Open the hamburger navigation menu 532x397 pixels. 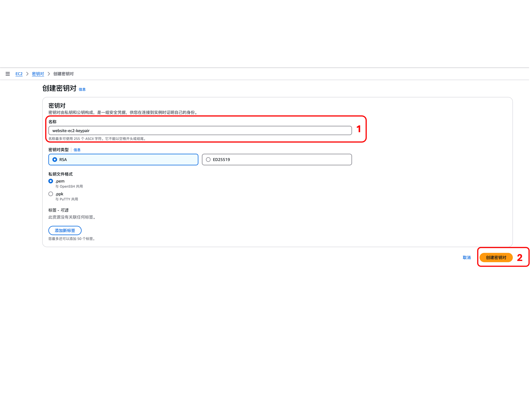tap(8, 74)
